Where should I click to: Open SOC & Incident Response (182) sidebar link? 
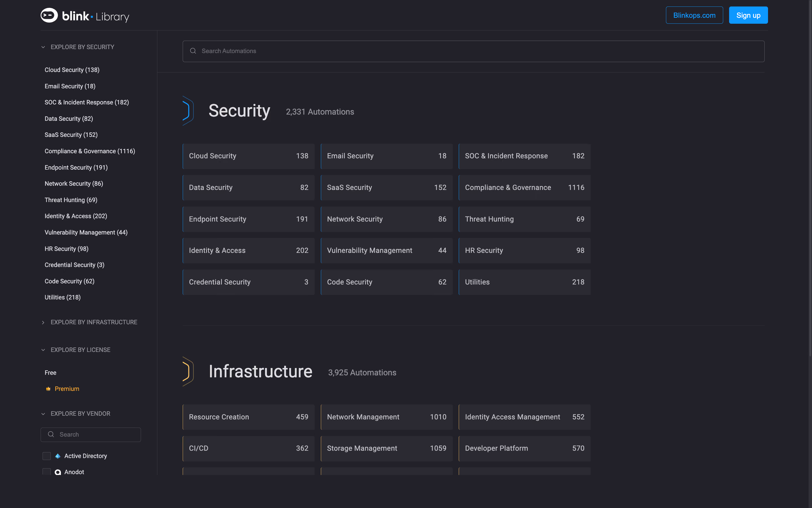click(x=87, y=102)
